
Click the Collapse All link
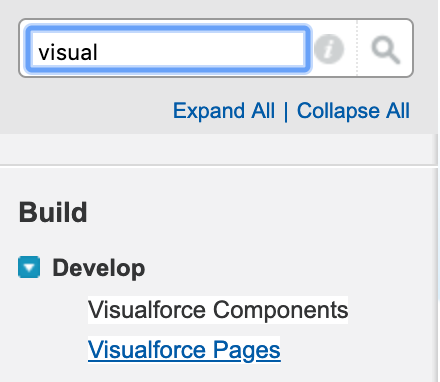click(x=353, y=111)
